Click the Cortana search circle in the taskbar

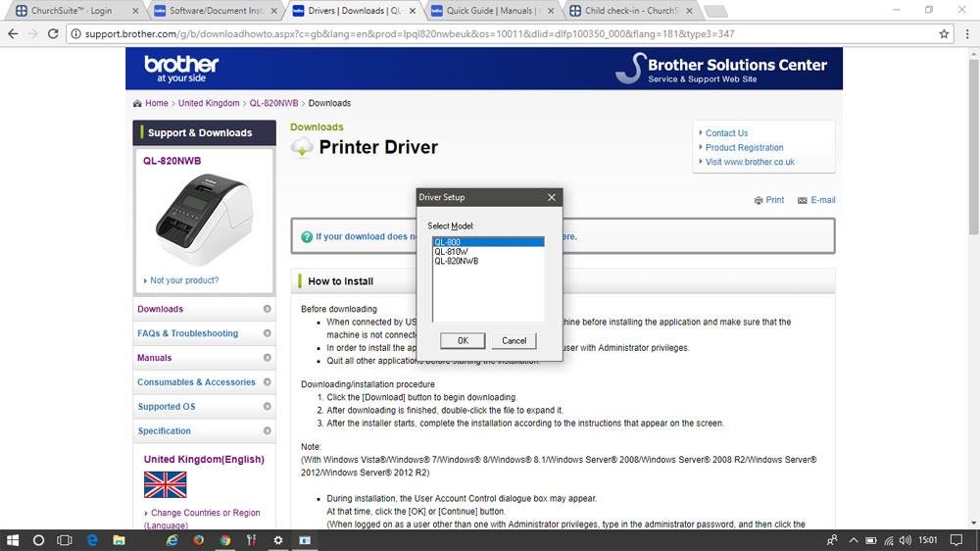click(38, 540)
